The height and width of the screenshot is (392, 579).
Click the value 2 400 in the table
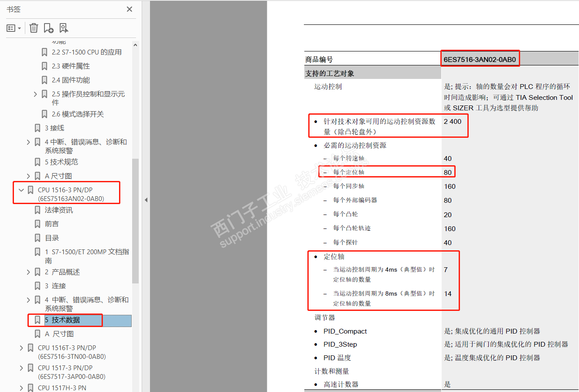pyautogui.click(x=453, y=121)
